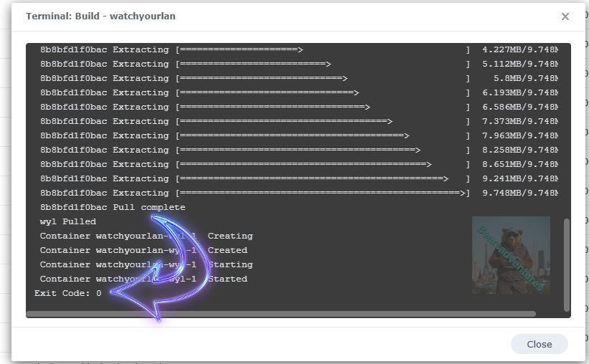Screen dimensions: 589x364
Task: Click the full progress bar at 9.748MB
Action: (323, 193)
